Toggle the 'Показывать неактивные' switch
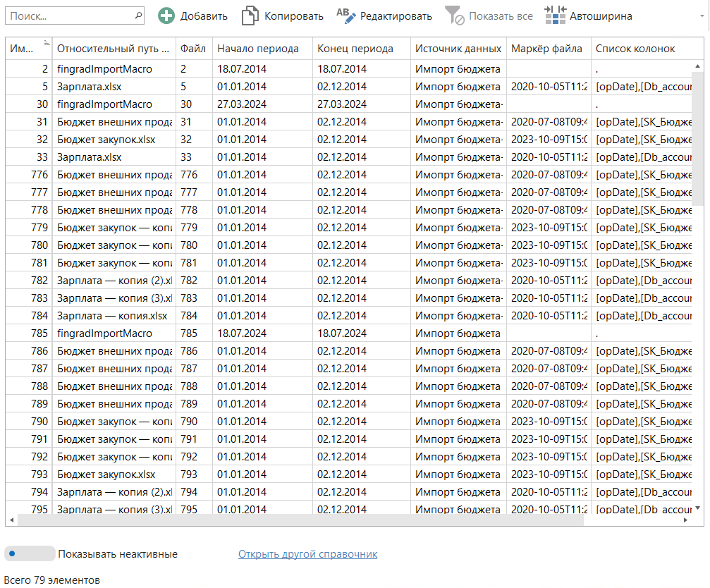The image size is (710, 588). pos(30,553)
